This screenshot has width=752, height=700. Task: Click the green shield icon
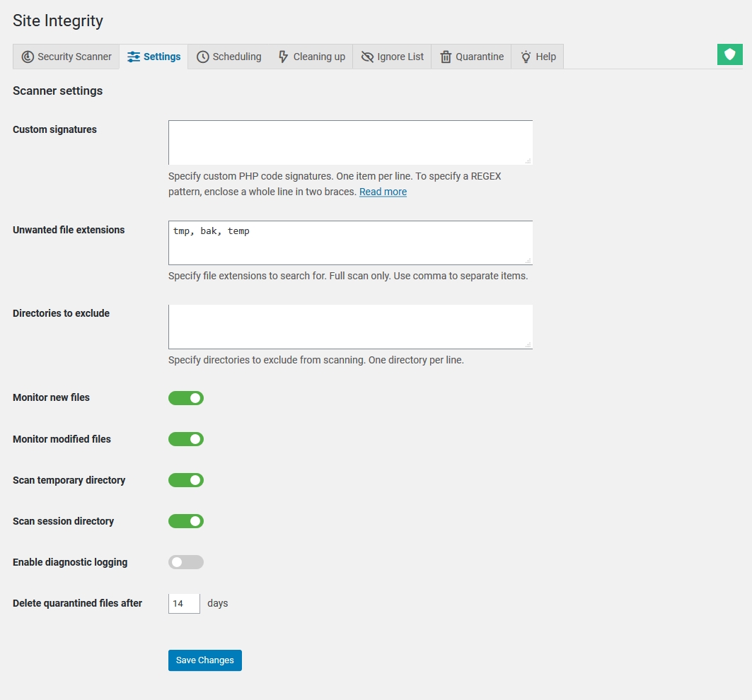[729, 54]
